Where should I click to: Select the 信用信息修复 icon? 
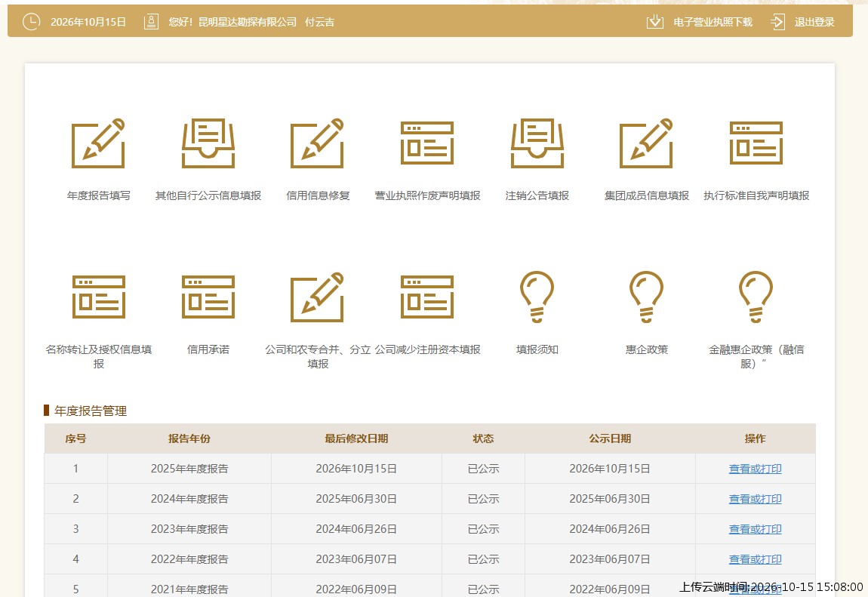click(x=318, y=143)
